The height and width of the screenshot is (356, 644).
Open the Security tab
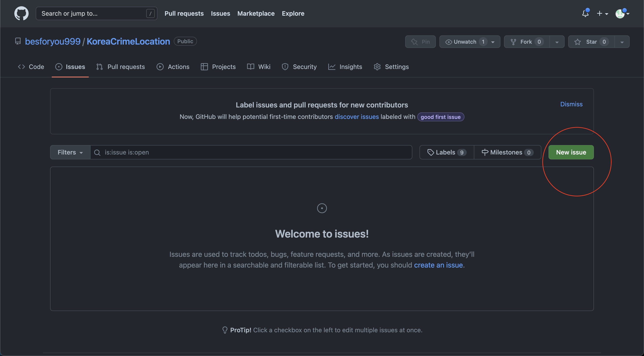pyautogui.click(x=299, y=66)
